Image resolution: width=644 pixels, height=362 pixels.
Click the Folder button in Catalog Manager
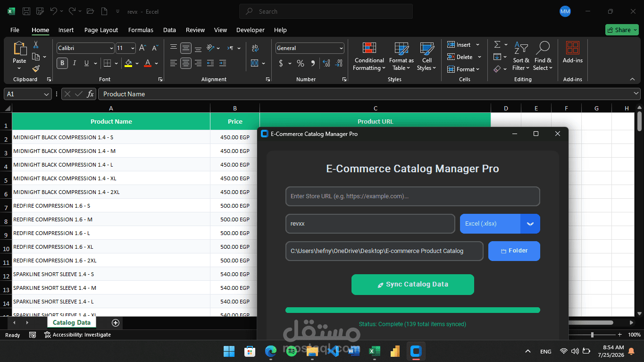click(x=514, y=251)
